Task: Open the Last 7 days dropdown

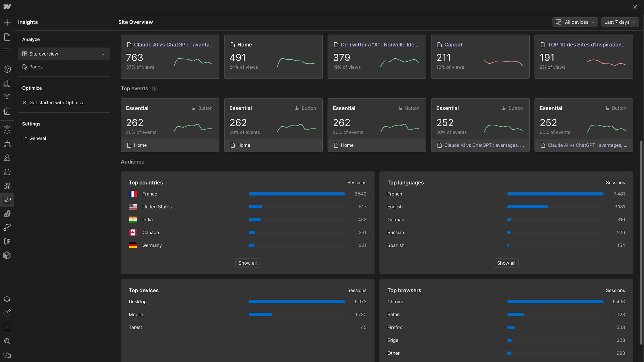Action: pyautogui.click(x=620, y=22)
